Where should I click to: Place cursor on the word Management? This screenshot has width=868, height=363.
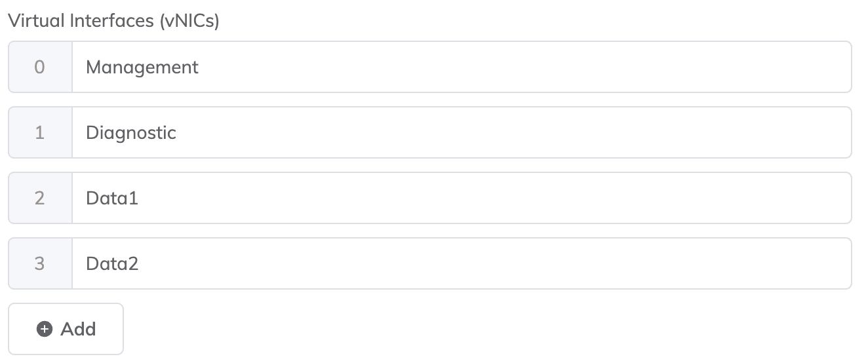click(142, 67)
